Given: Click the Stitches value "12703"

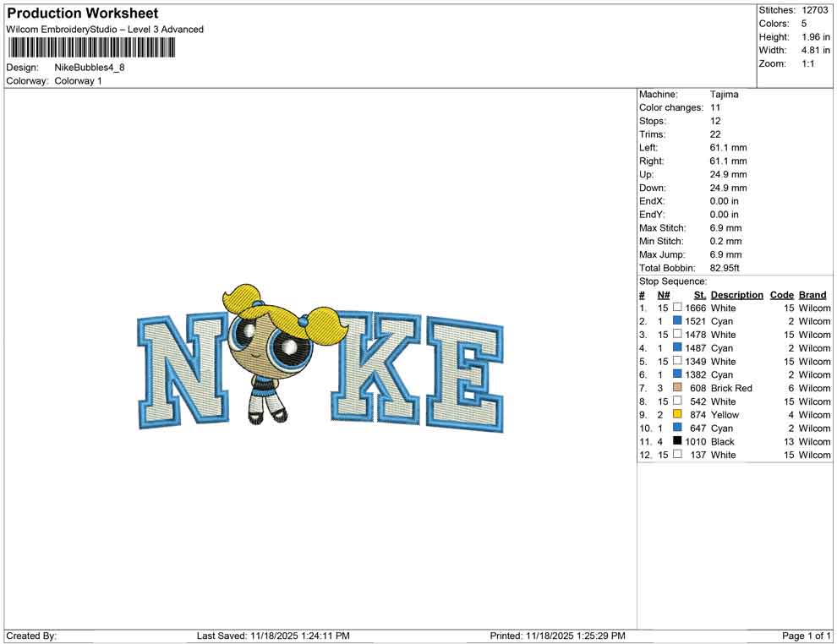Looking at the screenshot, I should (x=815, y=10).
